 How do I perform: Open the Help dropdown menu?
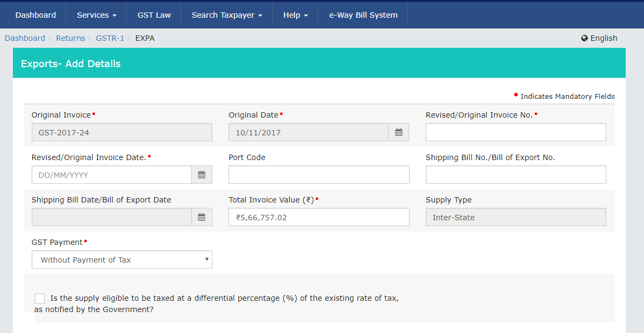click(x=295, y=15)
